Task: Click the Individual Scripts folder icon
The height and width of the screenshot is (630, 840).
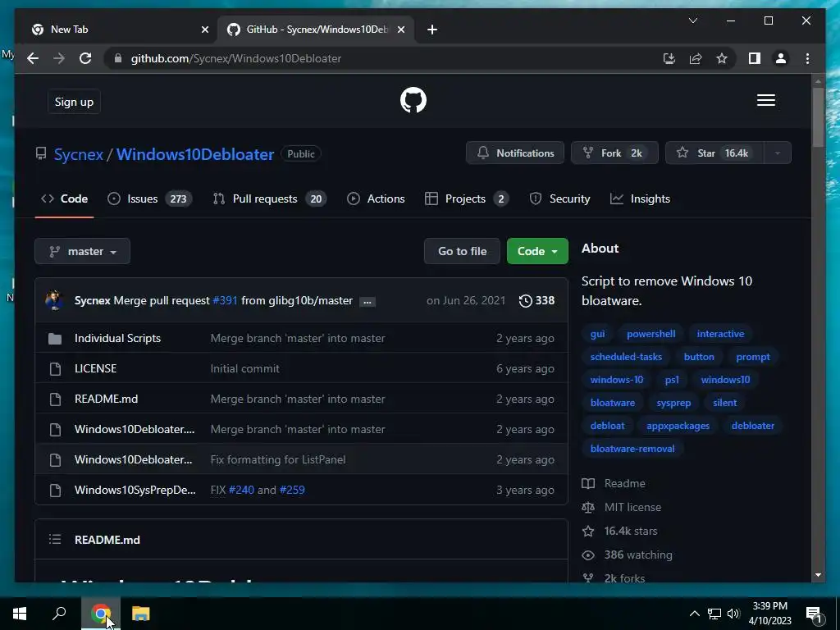Action: coord(55,339)
